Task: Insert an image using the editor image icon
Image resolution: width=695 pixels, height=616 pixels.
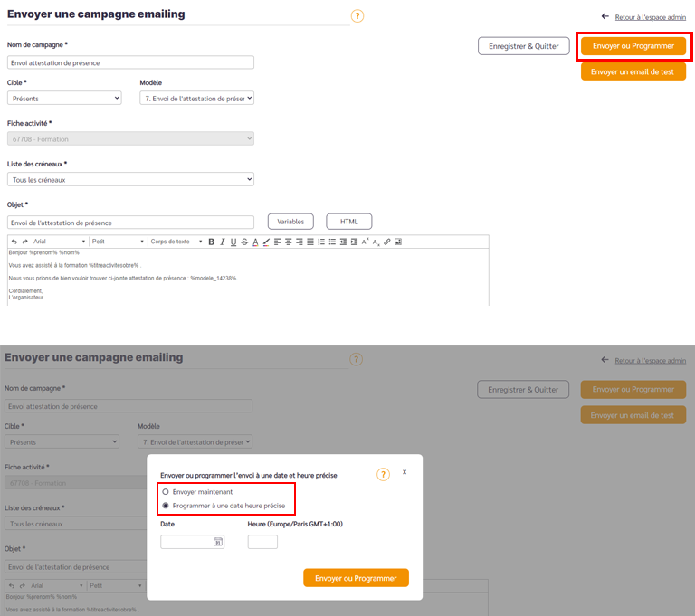Action: coord(398,242)
